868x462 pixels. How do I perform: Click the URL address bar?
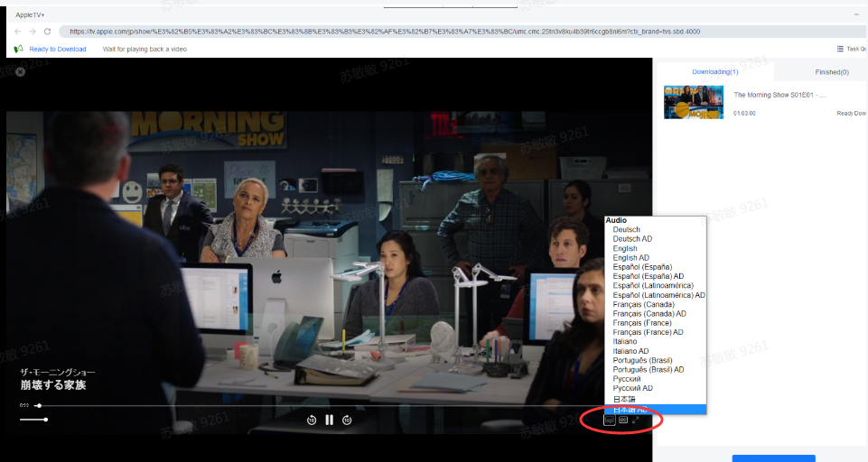[x=462, y=32]
